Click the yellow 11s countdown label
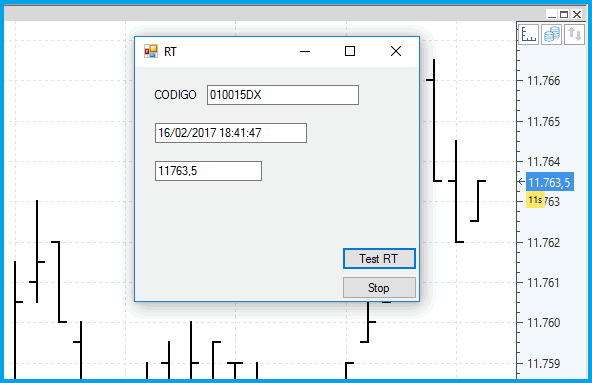The width and height of the screenshot is (592, 383). [535, 200]
